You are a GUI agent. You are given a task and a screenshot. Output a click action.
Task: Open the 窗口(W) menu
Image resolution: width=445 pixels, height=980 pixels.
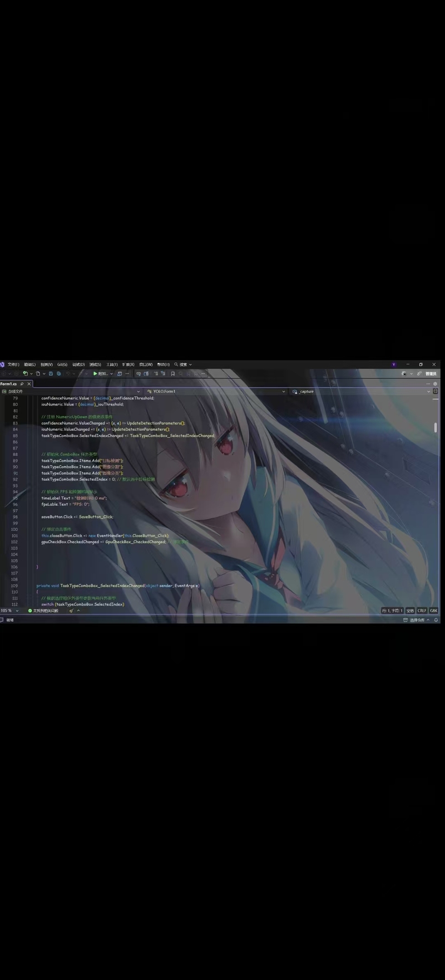point(146,365)
